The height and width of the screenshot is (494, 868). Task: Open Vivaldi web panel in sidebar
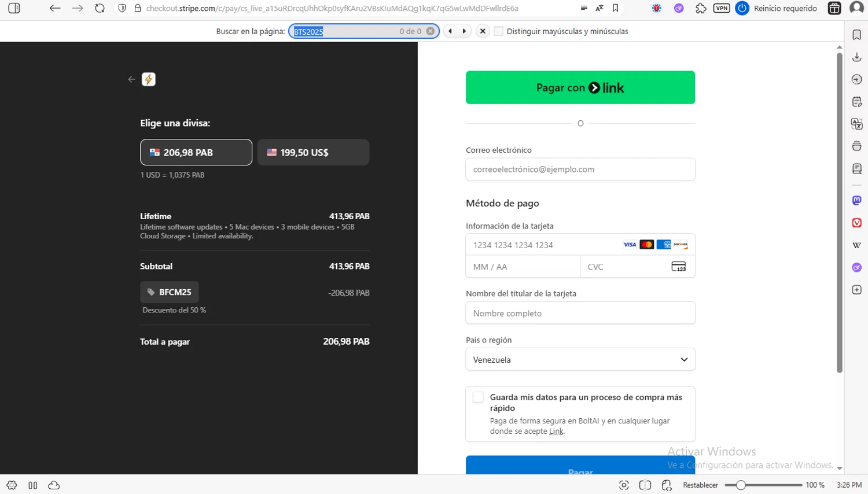[857, 223]
